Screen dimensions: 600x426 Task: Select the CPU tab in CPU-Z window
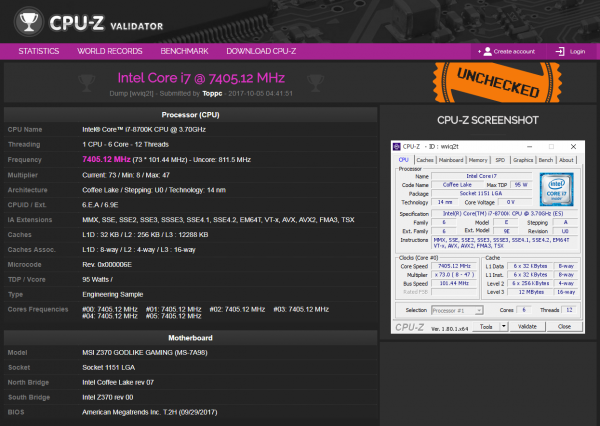[x=403, y=160]
